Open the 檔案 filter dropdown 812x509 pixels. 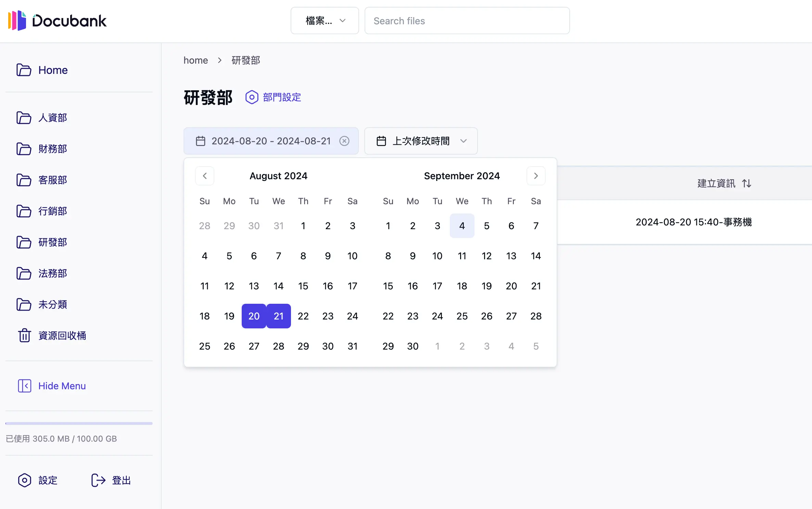pos(325,21)
